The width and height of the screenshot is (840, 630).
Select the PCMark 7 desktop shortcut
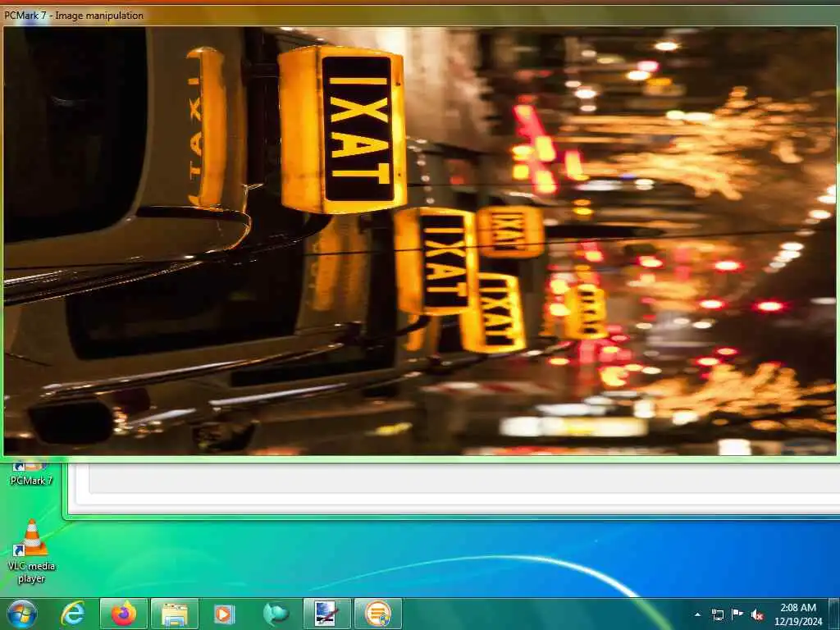click(x=32, y=474)
